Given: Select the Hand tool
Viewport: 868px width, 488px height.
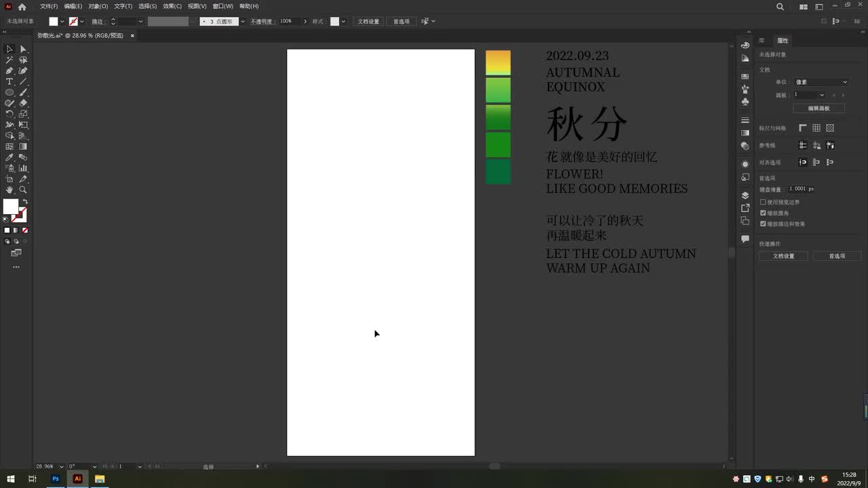Looking at the screenshot, I should 9,190.
